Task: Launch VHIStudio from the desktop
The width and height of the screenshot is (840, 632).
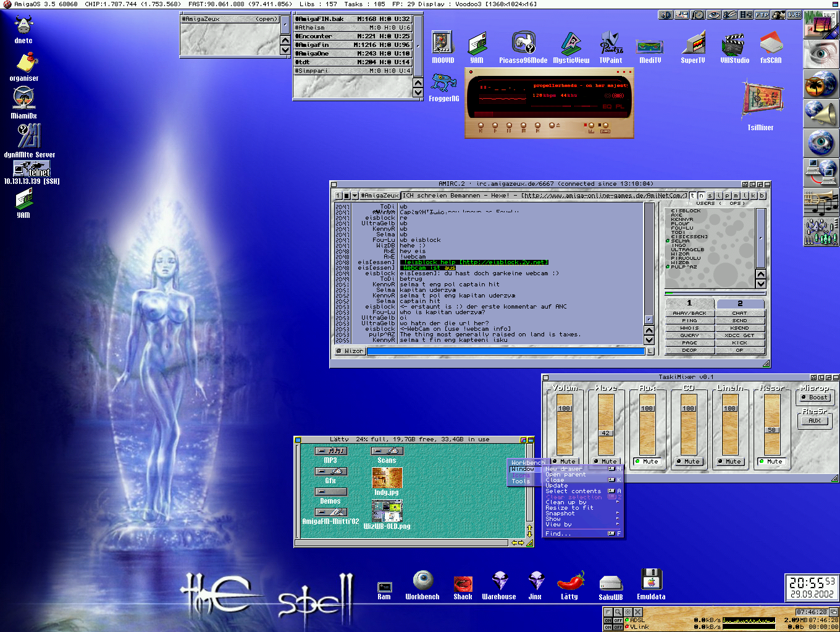Action: click(734, 44)
